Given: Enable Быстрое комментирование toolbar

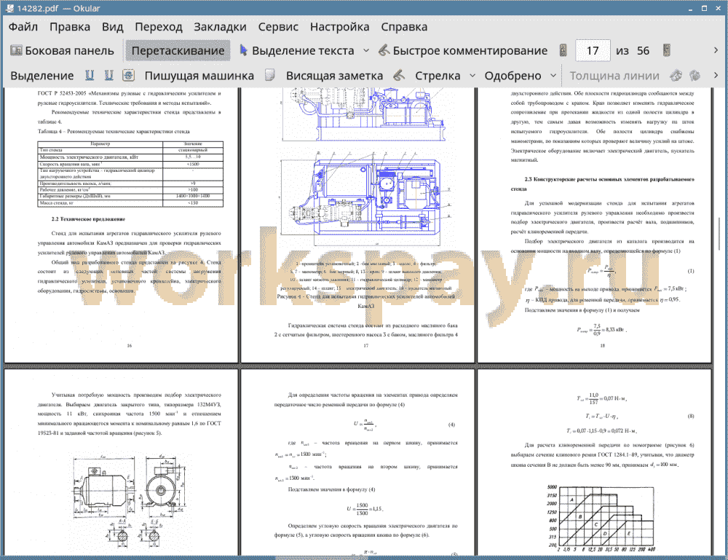Looking at the screenshot, I should (x=463, y=51).
